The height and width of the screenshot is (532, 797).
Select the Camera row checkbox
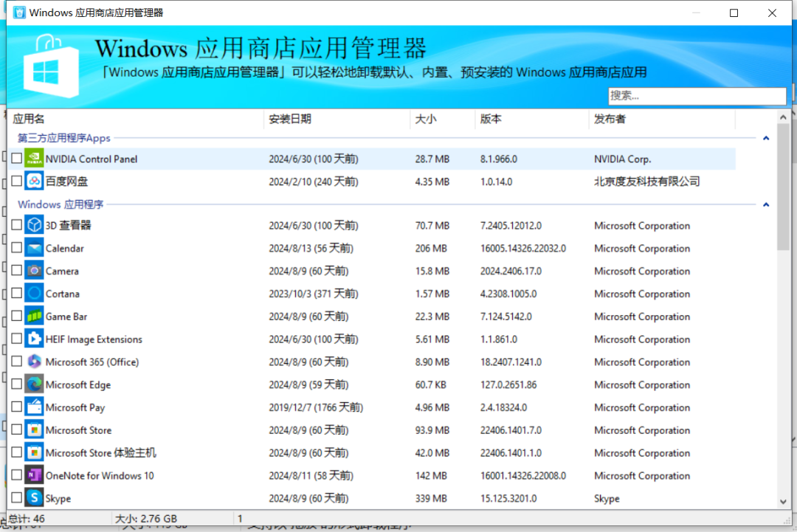[x=17, y=270]
